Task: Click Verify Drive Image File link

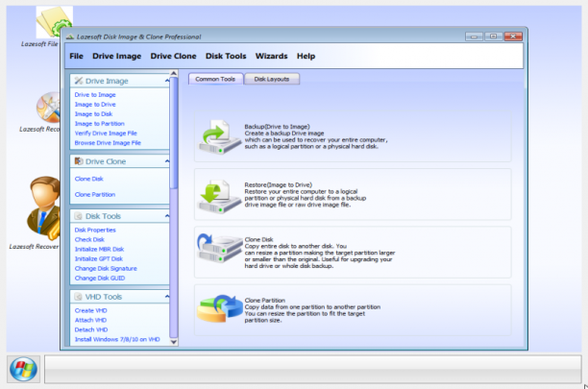Action: point(106,134)
